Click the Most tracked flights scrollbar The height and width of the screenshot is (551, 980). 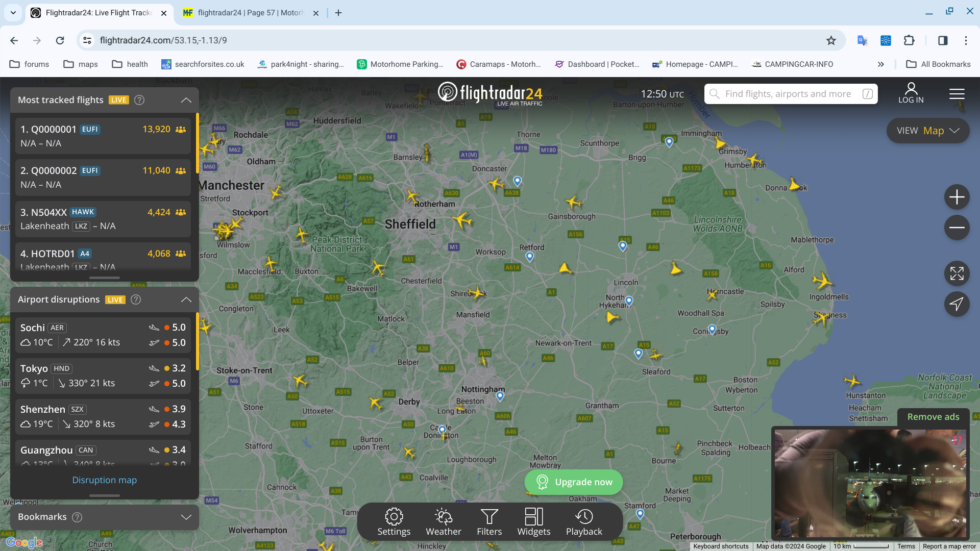(197, 144)
